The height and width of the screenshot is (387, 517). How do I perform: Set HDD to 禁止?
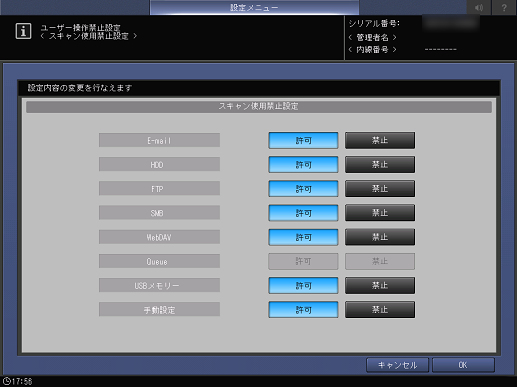[380, 165]
